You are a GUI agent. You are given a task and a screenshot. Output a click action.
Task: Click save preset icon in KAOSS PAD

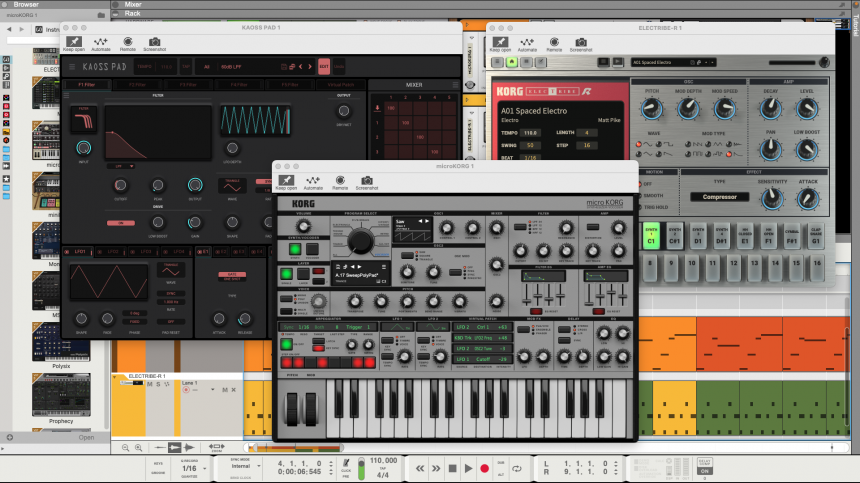pos(284,67)
